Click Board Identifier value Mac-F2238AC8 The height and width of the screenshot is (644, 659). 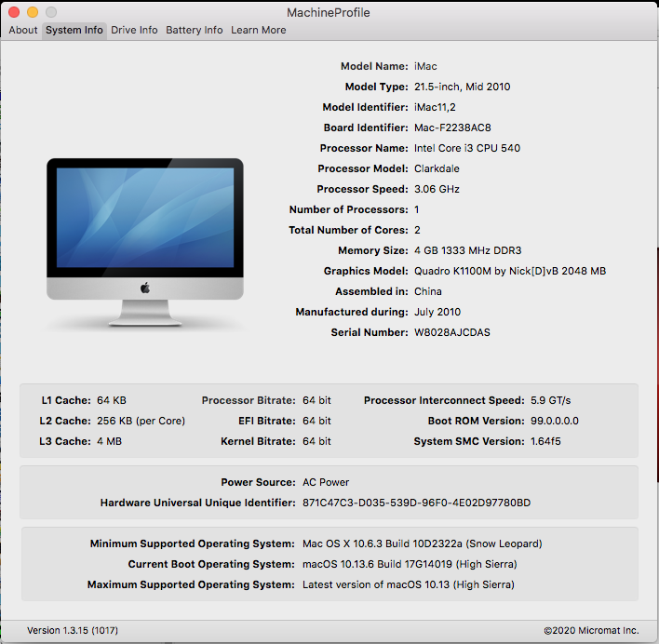[452, 127]
